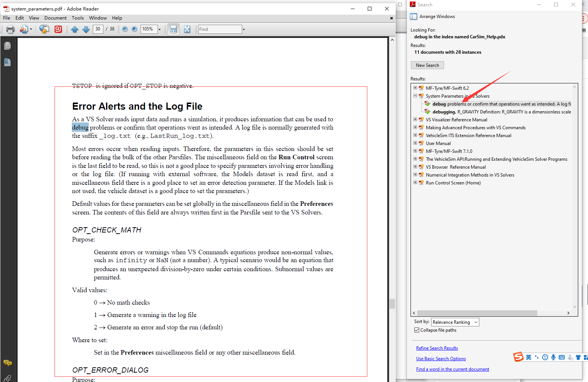Click the results list horizontal scrollbar thumb
588x382 pixels.
coord(477,313)
